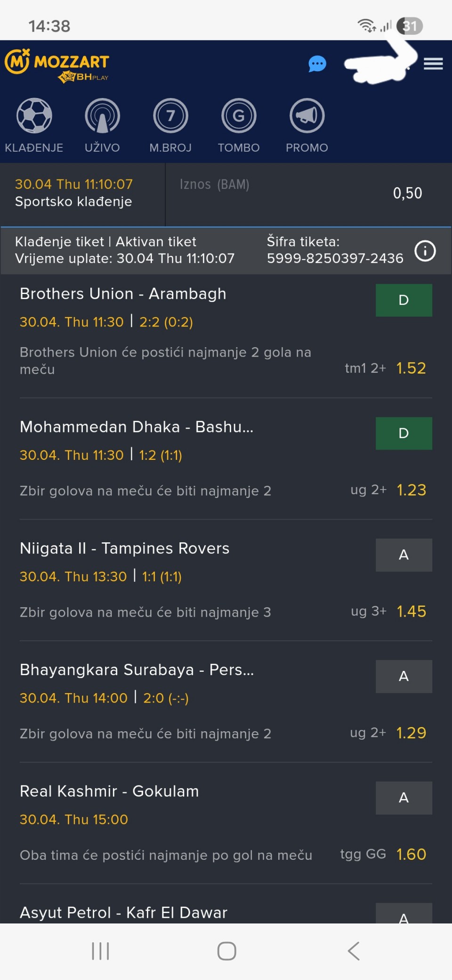Tap the Uživo live broadcast icon
Image resolution: width=452 pixels, height=980 pixels.
click(102, 116)
